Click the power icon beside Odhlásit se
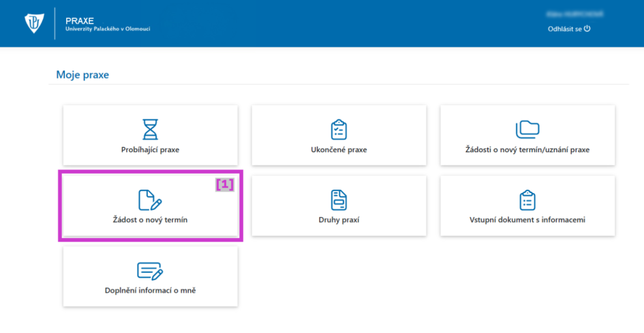The image size is (644, 333). [587, 29]
